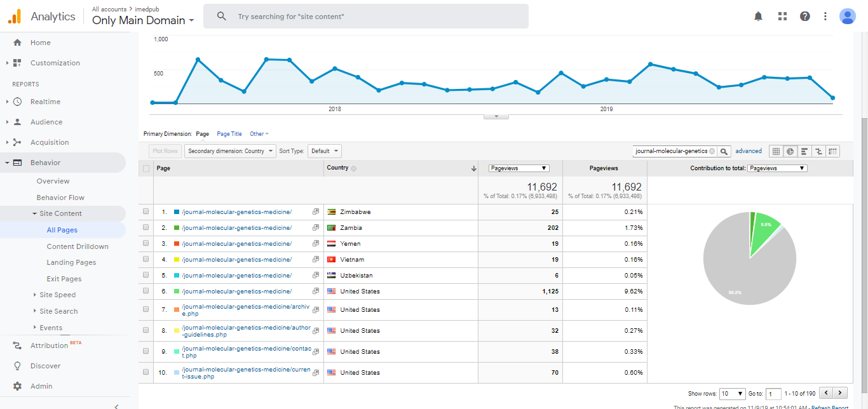The width and height of the screenshot is (868, 409).
Task: Click the green color swatch on row 2
Action: (x=177, y=228)
